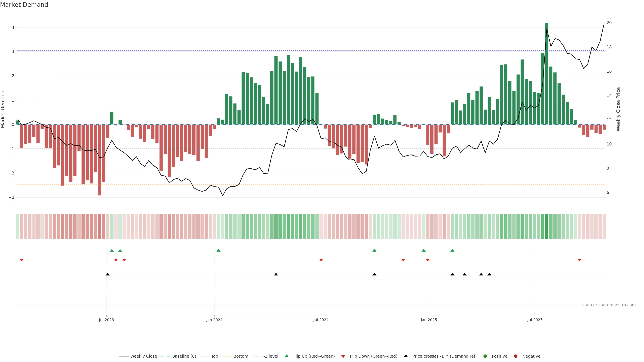This screenshot has width=644, height=362.
Task: Toggle the -1 level legend entry
Action: click(271, 356)
